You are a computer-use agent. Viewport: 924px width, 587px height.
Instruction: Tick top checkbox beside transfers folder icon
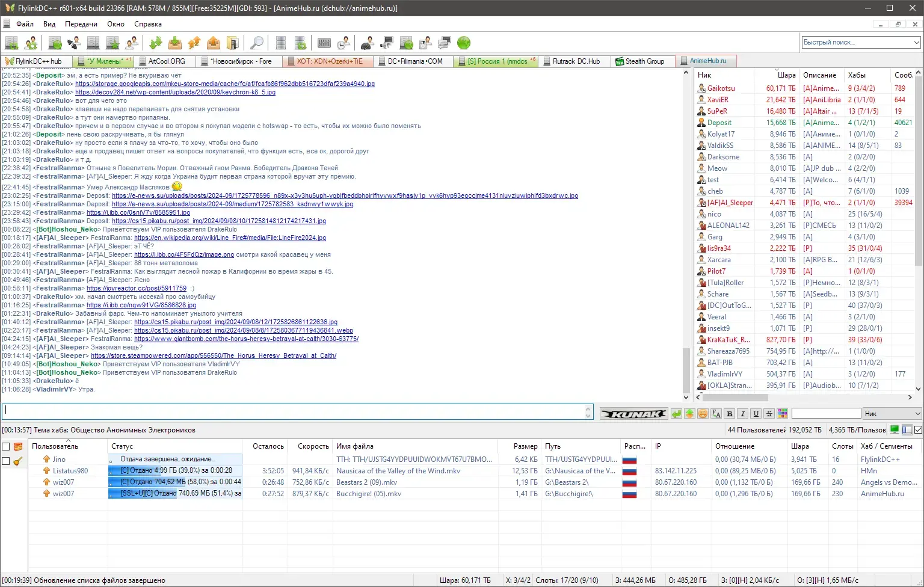(x=6, y=447)
